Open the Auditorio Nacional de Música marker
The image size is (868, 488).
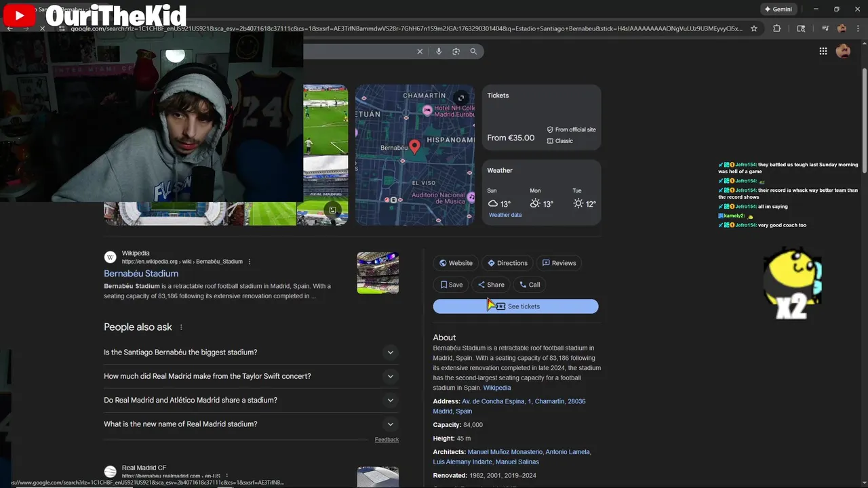coord(471,197)
